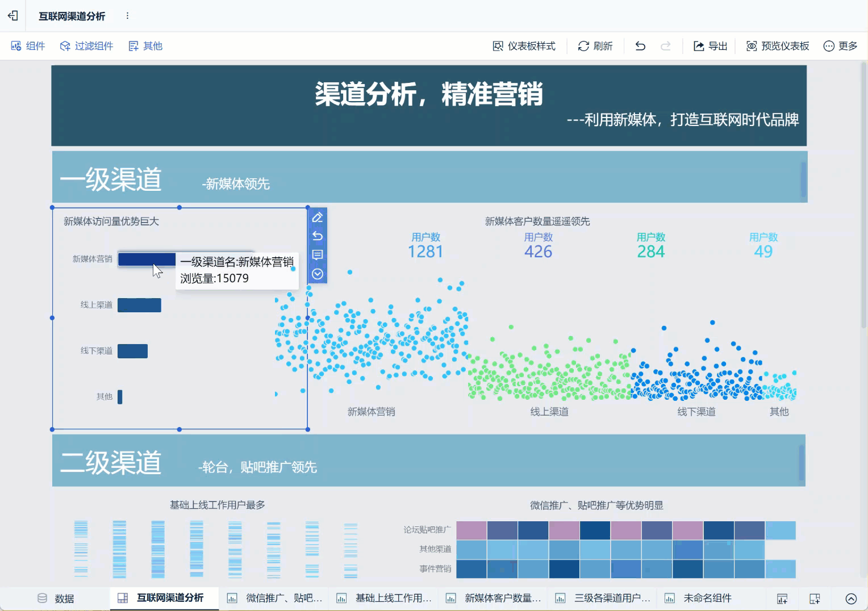The height and width of the screenshot is (611, 868).
Task: Click the exit/back icon at top left
Action: 12,16
